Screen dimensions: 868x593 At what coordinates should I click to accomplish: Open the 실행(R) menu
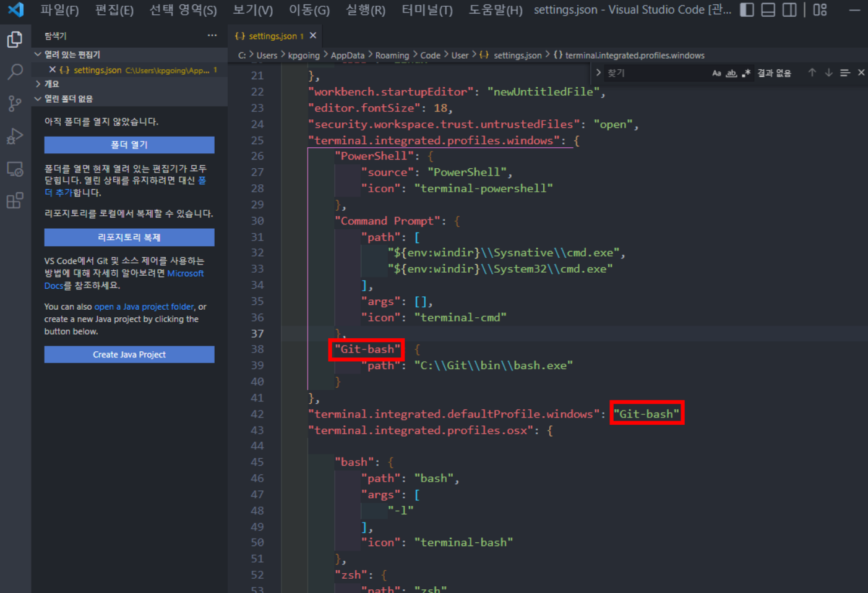pyautogui.click(x=365, y=10)
